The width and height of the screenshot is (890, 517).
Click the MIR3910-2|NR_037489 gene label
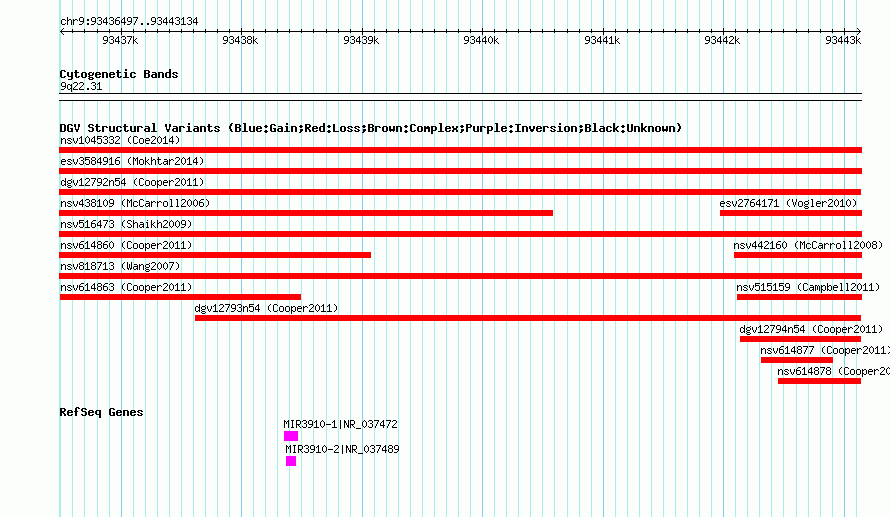click(x=342, y=449)
